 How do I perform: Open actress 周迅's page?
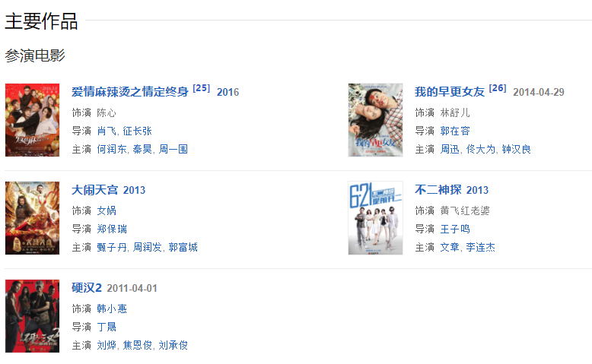pos(450,150)
